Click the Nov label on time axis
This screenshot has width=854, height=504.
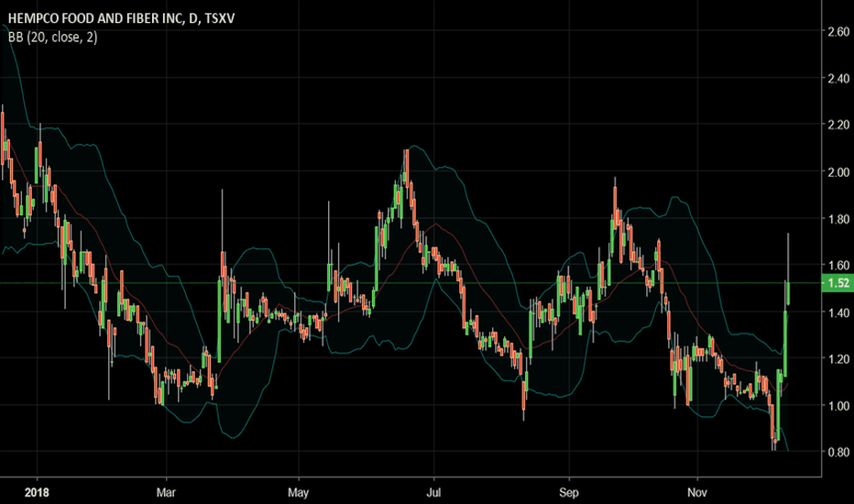click(697, 493)
